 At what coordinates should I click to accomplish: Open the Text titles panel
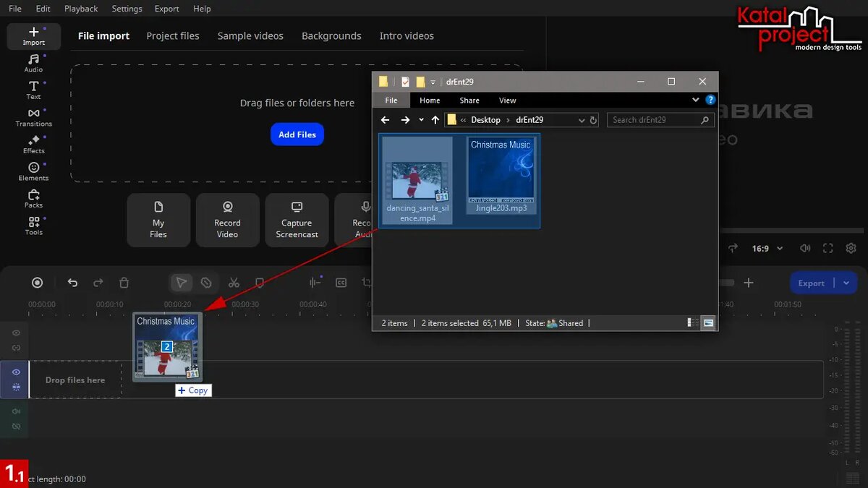pos(33,90)
